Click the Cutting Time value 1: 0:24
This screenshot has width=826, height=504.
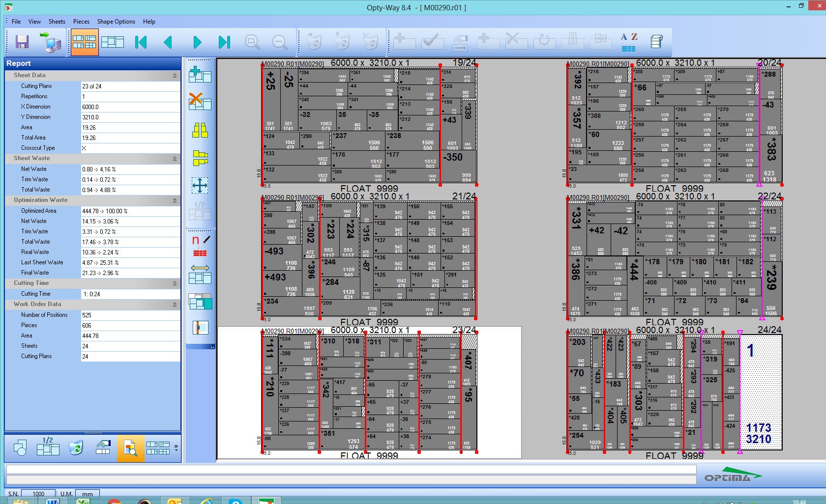(130, 294)
